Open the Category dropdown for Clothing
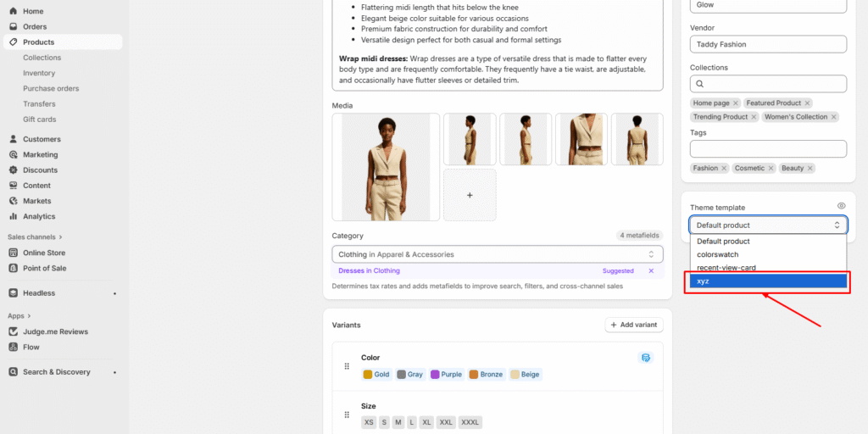 pyautogui.click(x=497, y=254)
